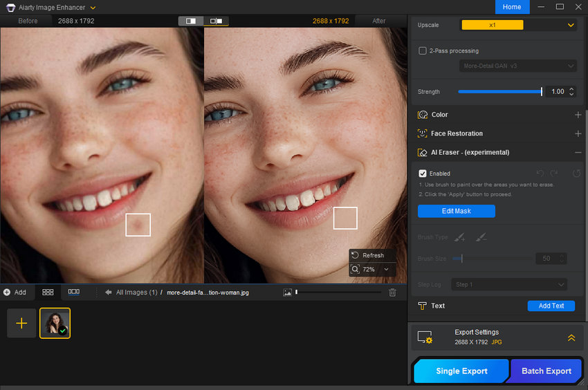This screenshot has height=390, width=588.
Task: Open the Upscale factor dropdown
Action: click(x=518, y=25)
